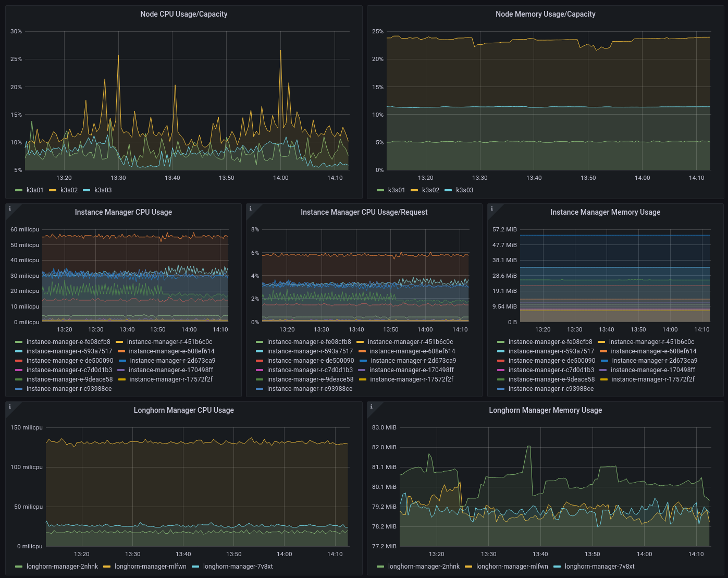Open info icon on Longhorn Manager CPU Usage panel
728x578 pixels.
pos(10,407)
